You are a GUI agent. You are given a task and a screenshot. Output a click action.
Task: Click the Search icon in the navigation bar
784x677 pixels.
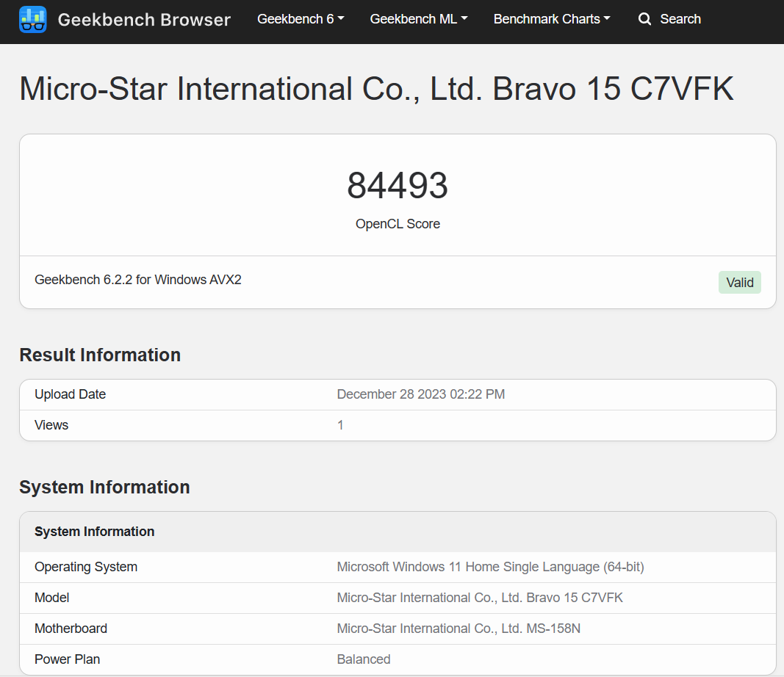click(644, 19)
